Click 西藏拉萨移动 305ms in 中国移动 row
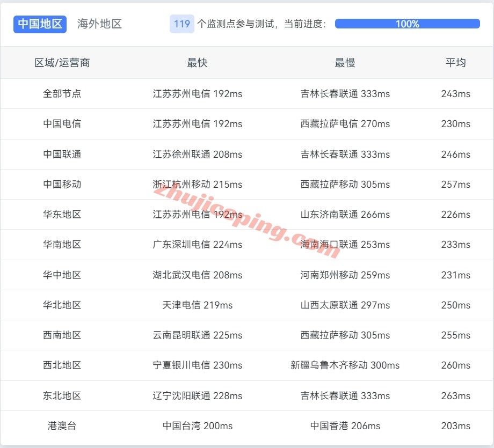The image size is (494, 448). 345,184
